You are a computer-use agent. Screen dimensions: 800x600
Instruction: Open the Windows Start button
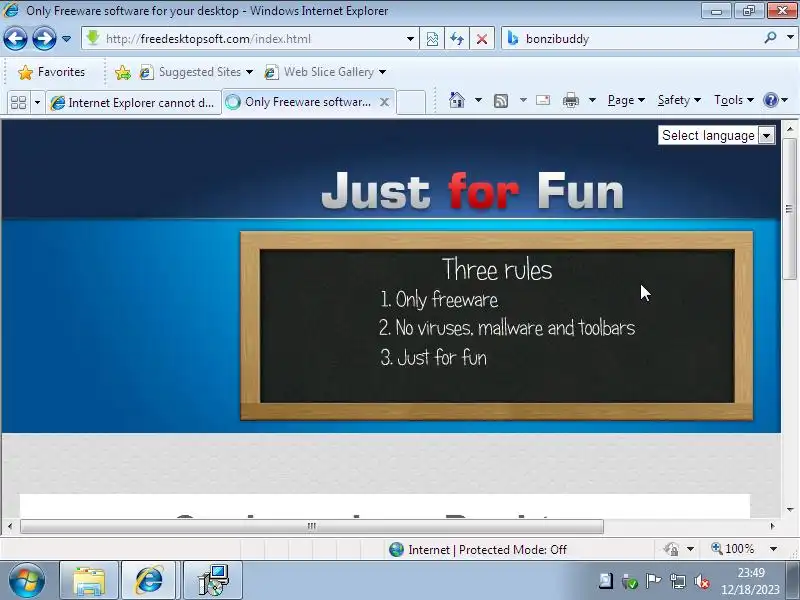[x=27, y=580]
